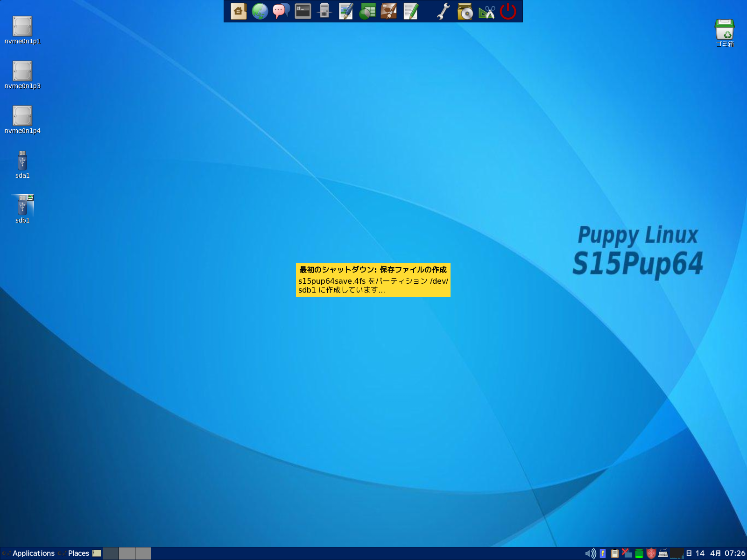Launch the web browser globe icon
Viewport: 747px width, 560px height.
(260, 11)
